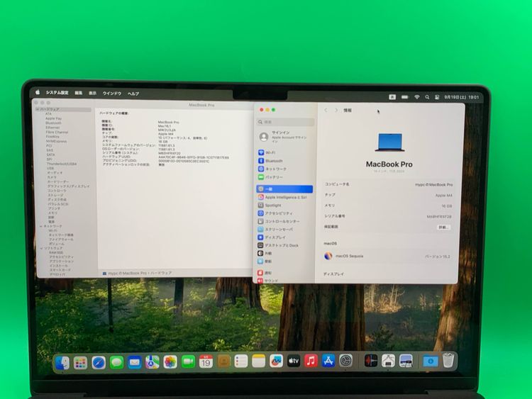532x399 pixels.
Task: Open the Trash in the Dock
Action: coord(448,360)
